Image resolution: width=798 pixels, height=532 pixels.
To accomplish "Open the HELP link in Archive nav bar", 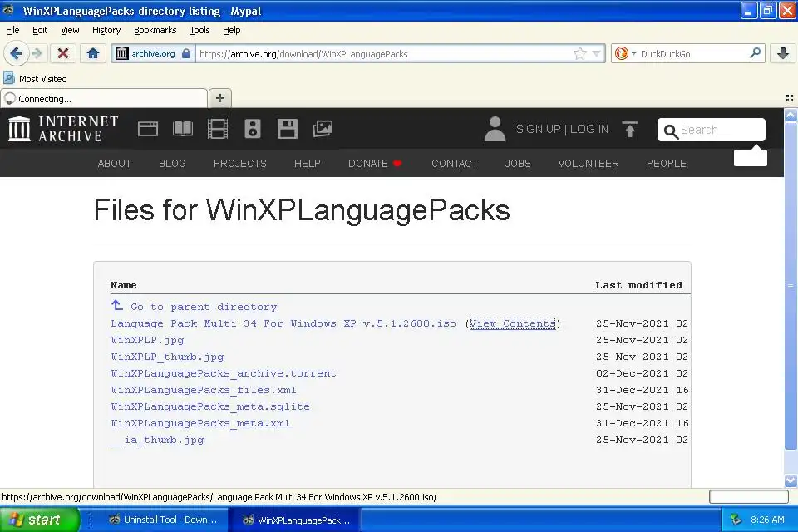I will click(x=308, y=164).
